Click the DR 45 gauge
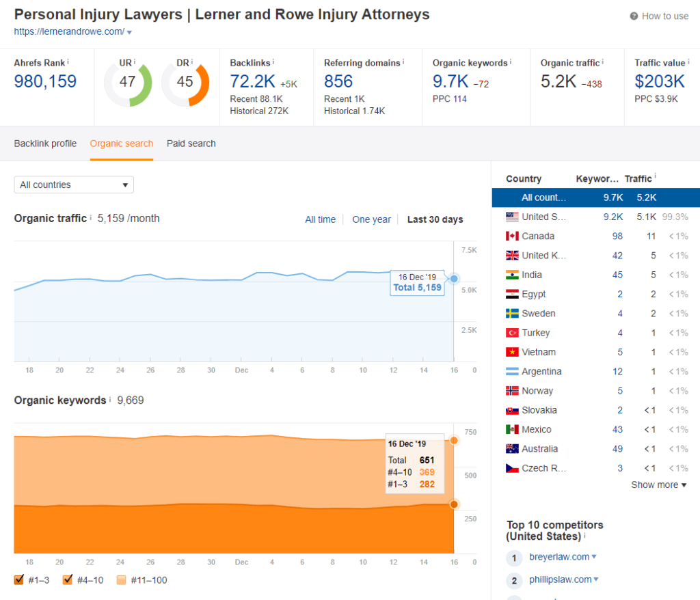700x600 pixels. (x=185, y=83)
